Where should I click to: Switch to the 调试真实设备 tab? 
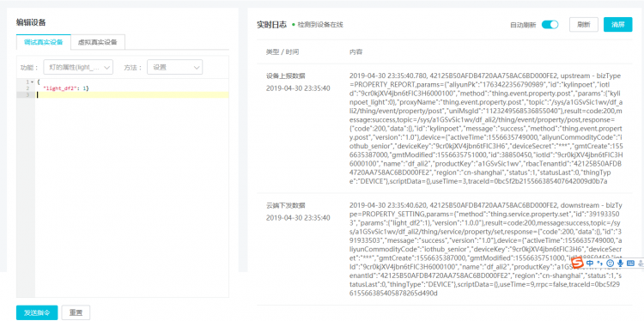point(44,42)
